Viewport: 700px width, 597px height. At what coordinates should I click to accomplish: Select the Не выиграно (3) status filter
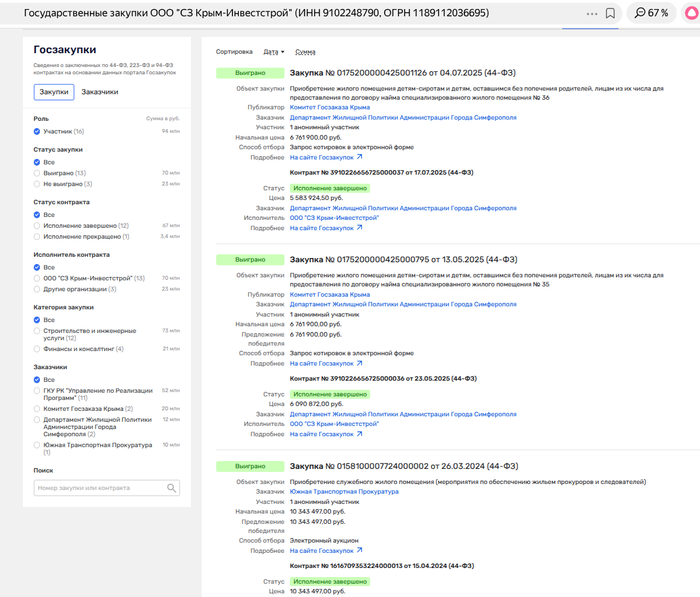coord(37,184)
